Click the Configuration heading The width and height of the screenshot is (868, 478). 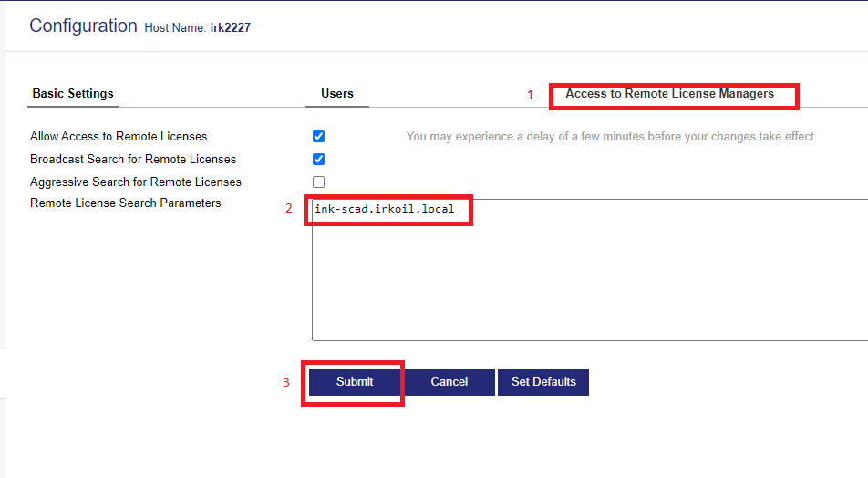tap(83, 26)
